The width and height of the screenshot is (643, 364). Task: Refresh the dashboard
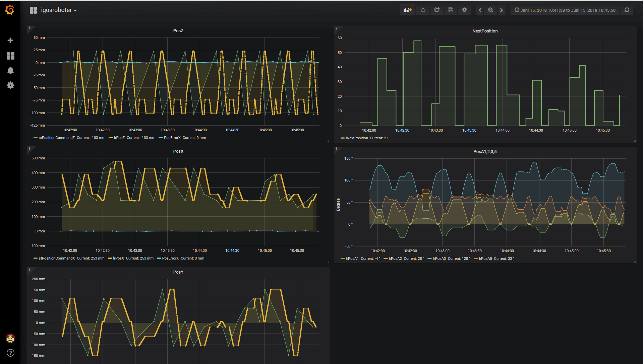point(627,10)
